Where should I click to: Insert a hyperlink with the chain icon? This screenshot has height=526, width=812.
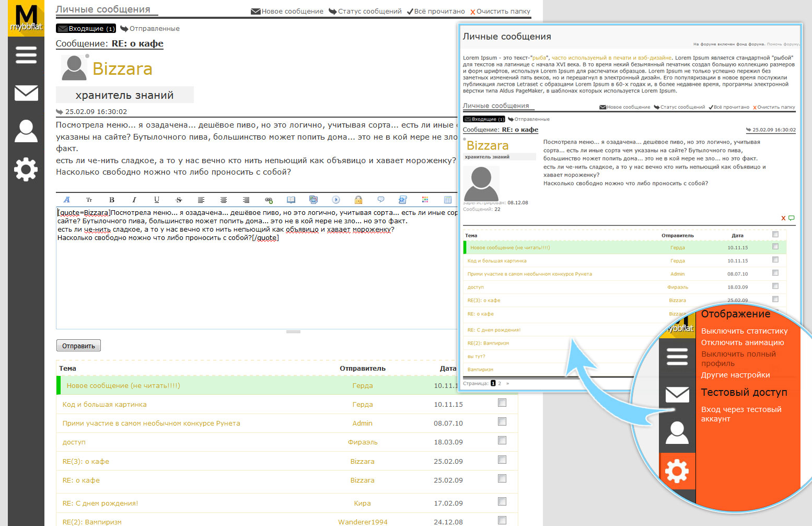tap(269, 200)
